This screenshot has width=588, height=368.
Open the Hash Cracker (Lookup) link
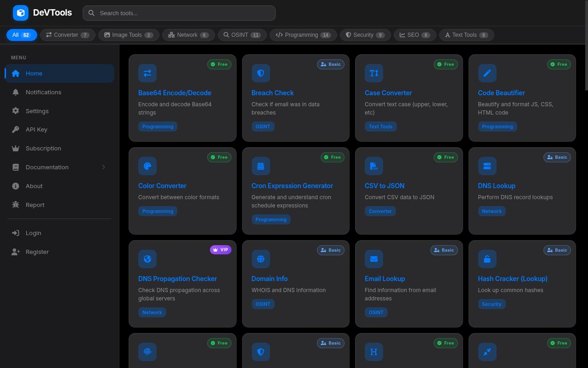[x=513, y=279]
